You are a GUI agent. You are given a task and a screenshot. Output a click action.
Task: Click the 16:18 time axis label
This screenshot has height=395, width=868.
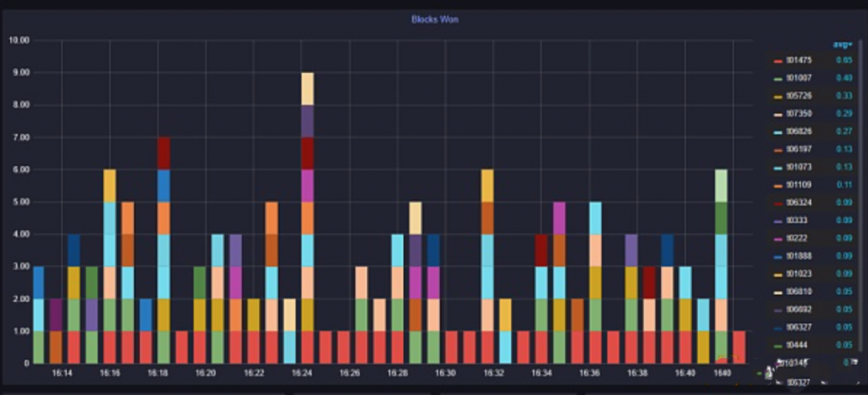(159, 373)
